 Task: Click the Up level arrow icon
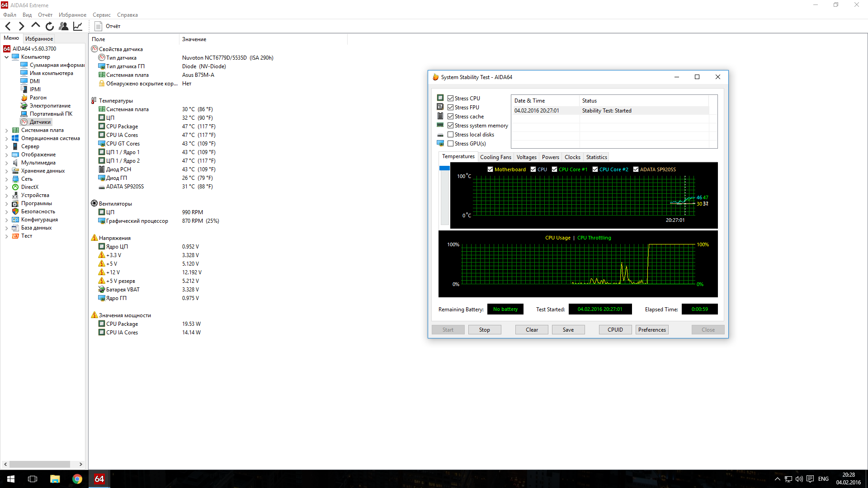[36, 26]
